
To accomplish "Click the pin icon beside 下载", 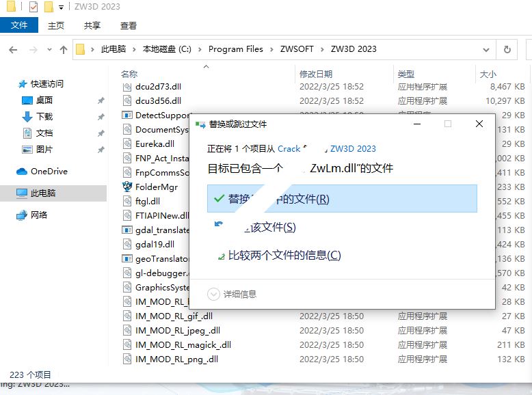I will (101, 117).
